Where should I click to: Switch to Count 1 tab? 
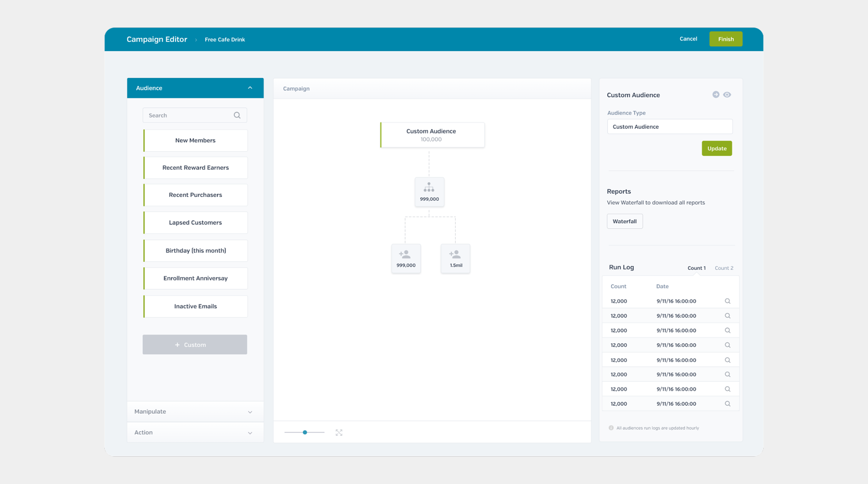click(696, 268)
